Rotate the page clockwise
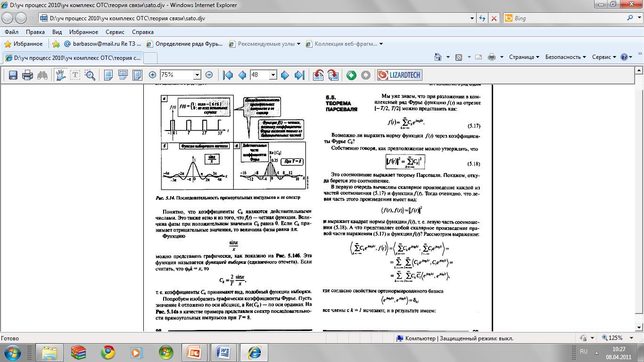 [x=333, y=75]
